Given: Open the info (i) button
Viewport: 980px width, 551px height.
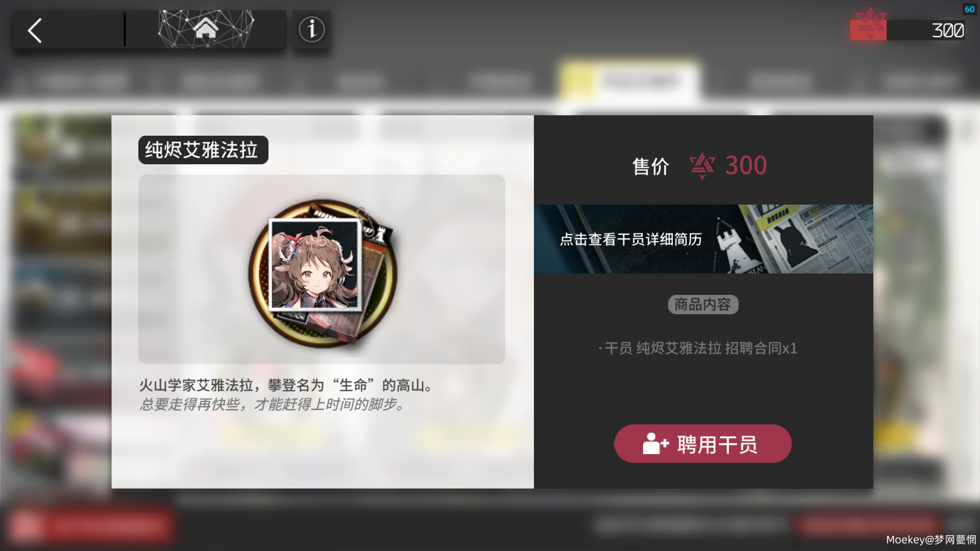Looking at the screenshot, I should tap(311, 29).
